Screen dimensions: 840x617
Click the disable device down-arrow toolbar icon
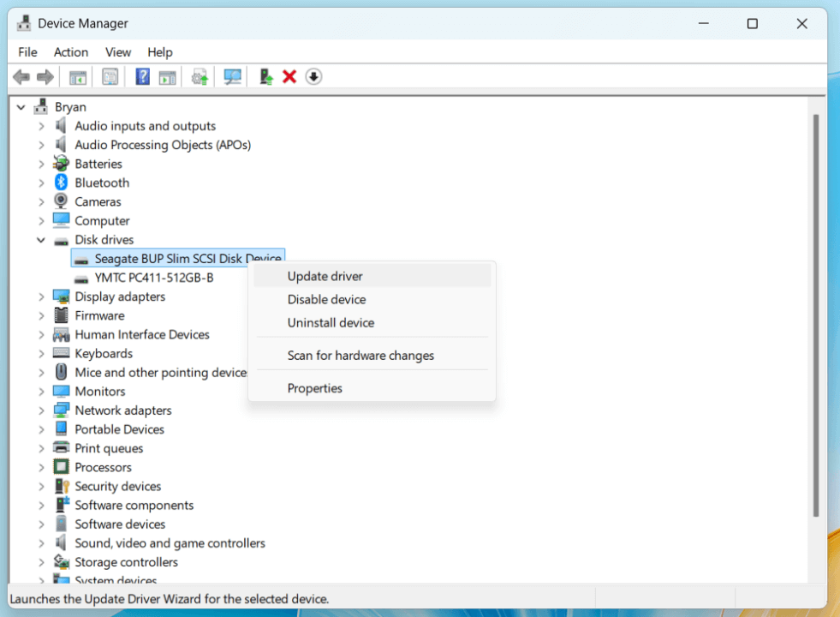coord(313,76)
